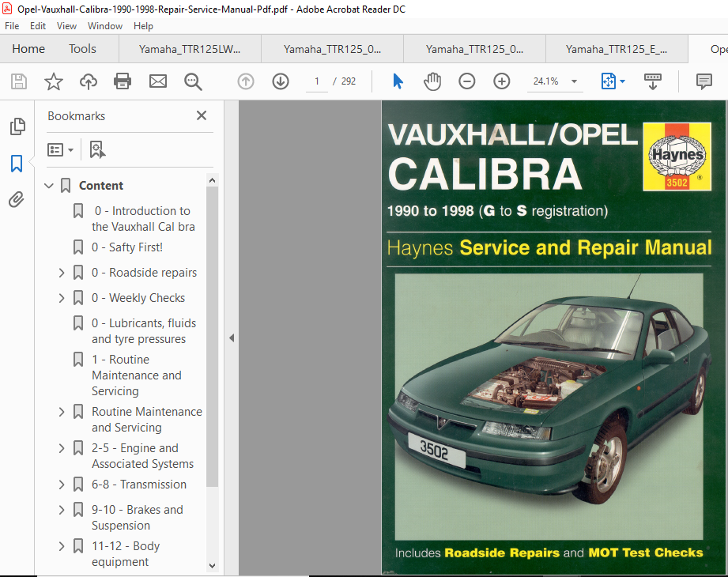Go to next page arrow icon
This screenshot has height=577, width=728.
coord(281,81)
